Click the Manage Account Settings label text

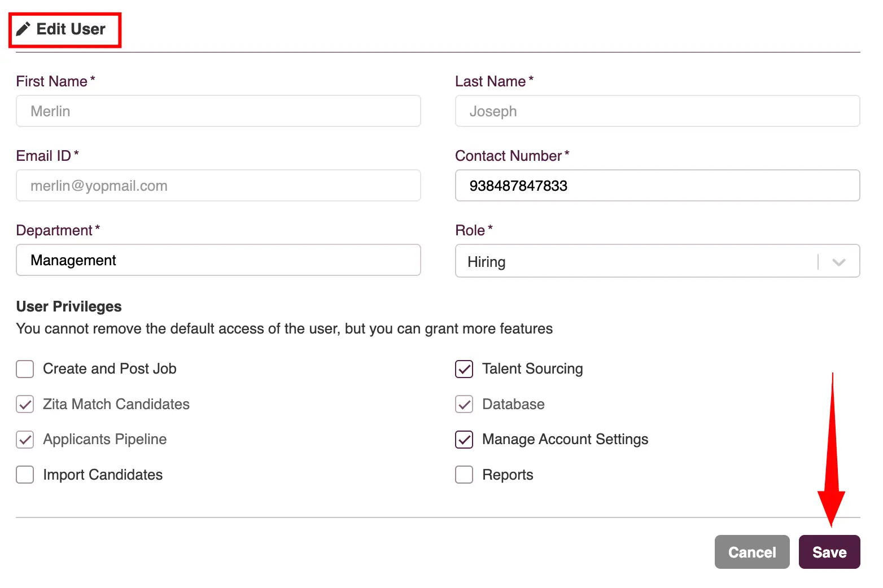point(565,440)
